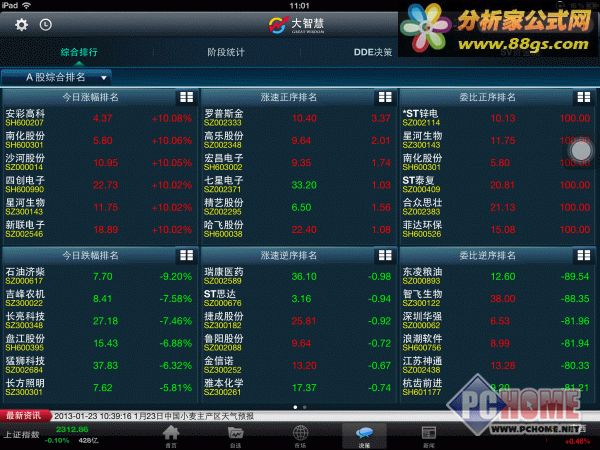
Task: Select 雅本化学 SZ300261 row
Action: [x=297, y=387]
